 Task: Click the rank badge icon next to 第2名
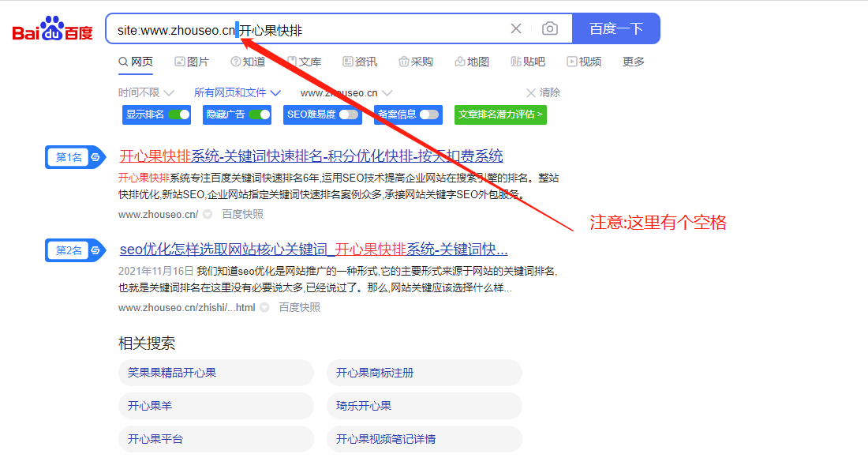point(97,250)
